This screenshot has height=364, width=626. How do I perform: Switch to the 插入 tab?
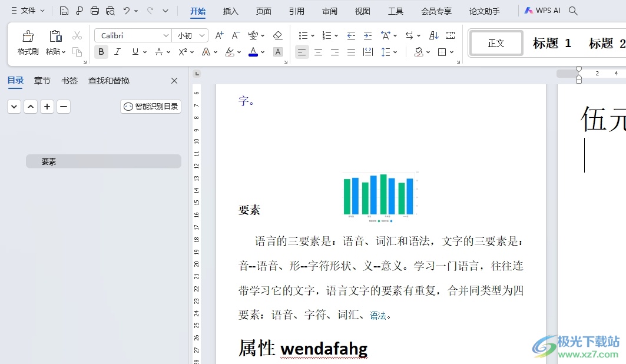tap(230, 11)
